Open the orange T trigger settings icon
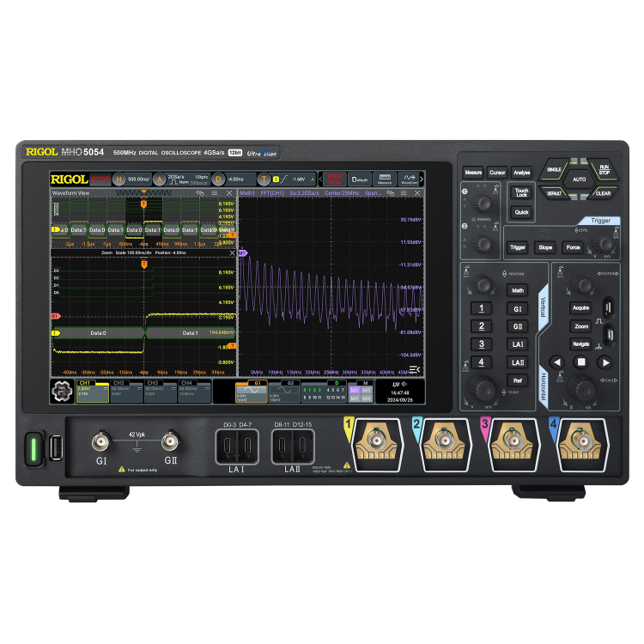The image size is (644, 644). pyautogui.click(x=264, y=179)
